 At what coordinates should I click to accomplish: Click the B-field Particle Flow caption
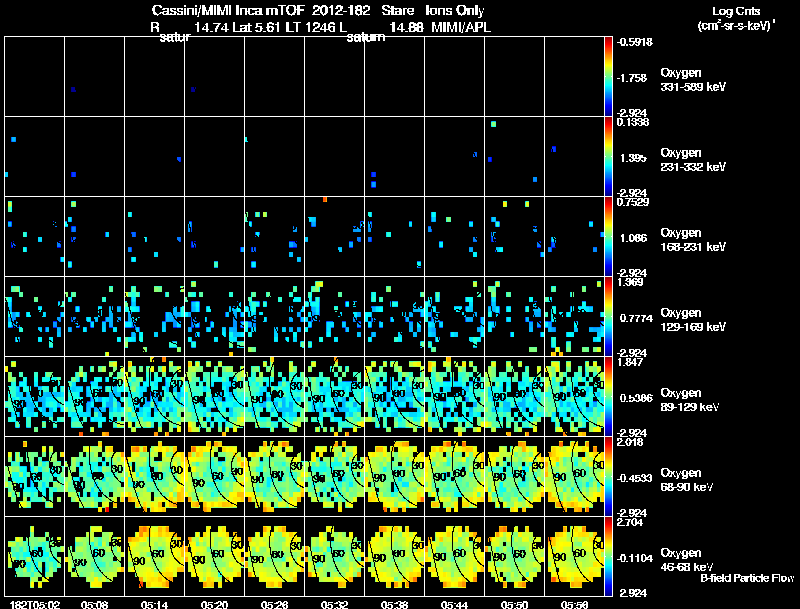pyautogui.click(x=747, y=578)
